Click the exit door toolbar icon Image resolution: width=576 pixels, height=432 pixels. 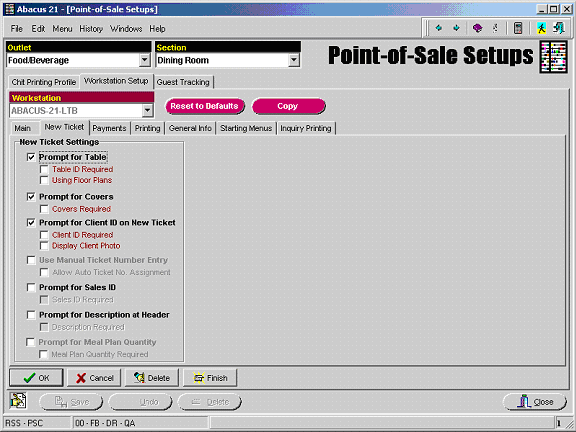pyautogui.click(x=559, y=28)
